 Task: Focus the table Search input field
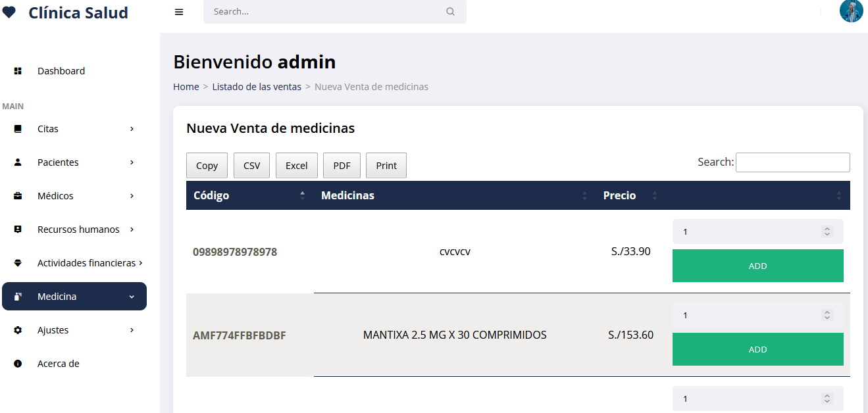click(792, 162)
